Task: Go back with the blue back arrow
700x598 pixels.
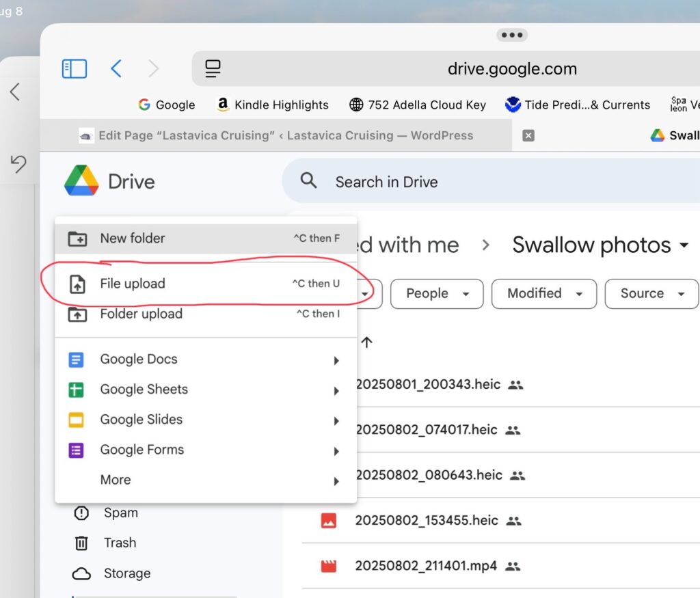Action: (116, 69)
